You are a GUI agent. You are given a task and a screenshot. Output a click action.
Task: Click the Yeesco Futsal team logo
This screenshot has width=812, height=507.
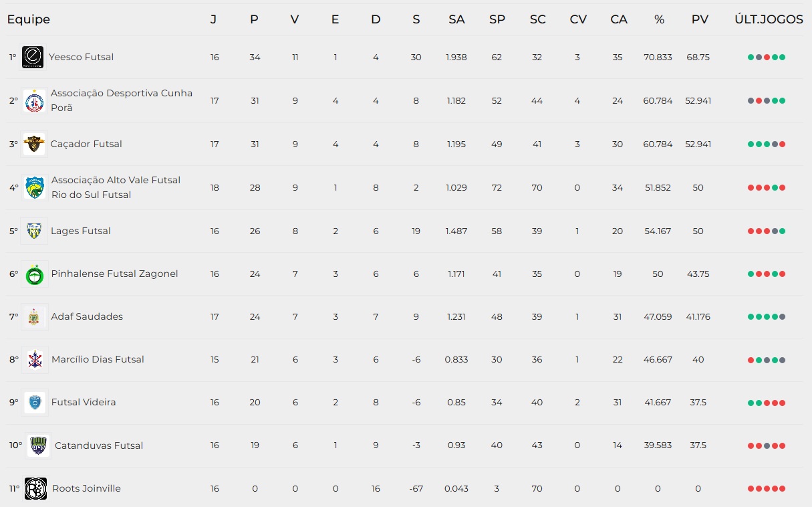[x=33, y=57]
